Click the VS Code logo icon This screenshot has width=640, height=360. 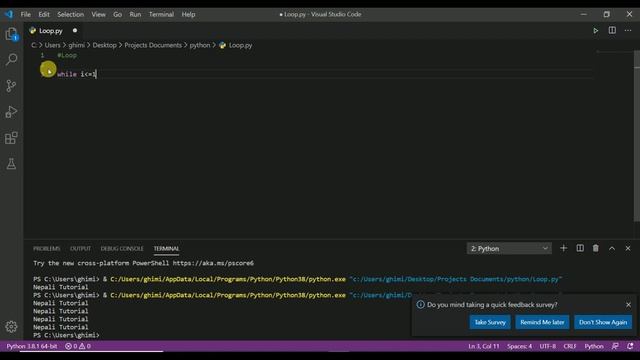point(9,14)
